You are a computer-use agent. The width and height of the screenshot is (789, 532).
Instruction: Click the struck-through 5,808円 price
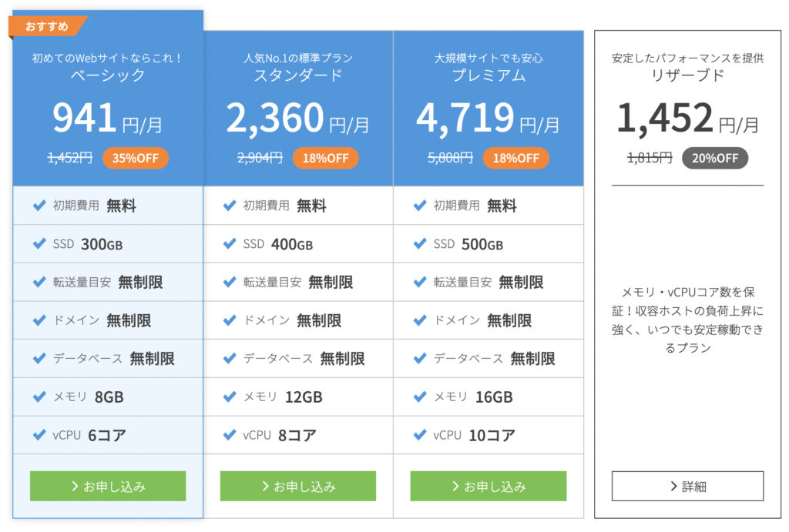click(450, 158)
